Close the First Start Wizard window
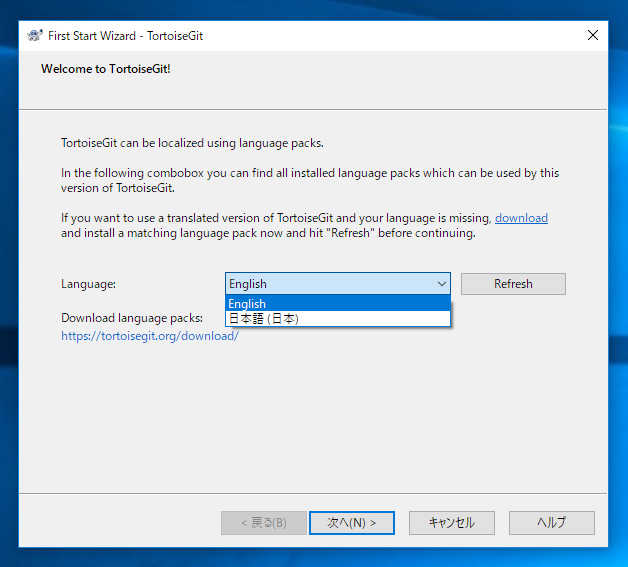The image size is (628, 567). pyautogui.click(x=593, y=35)
